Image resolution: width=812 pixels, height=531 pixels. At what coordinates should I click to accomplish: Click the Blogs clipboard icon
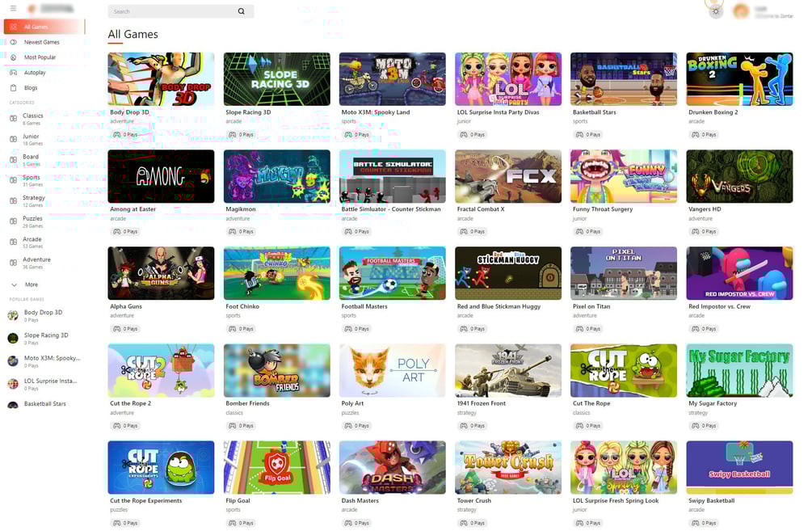tap(14, 88)
